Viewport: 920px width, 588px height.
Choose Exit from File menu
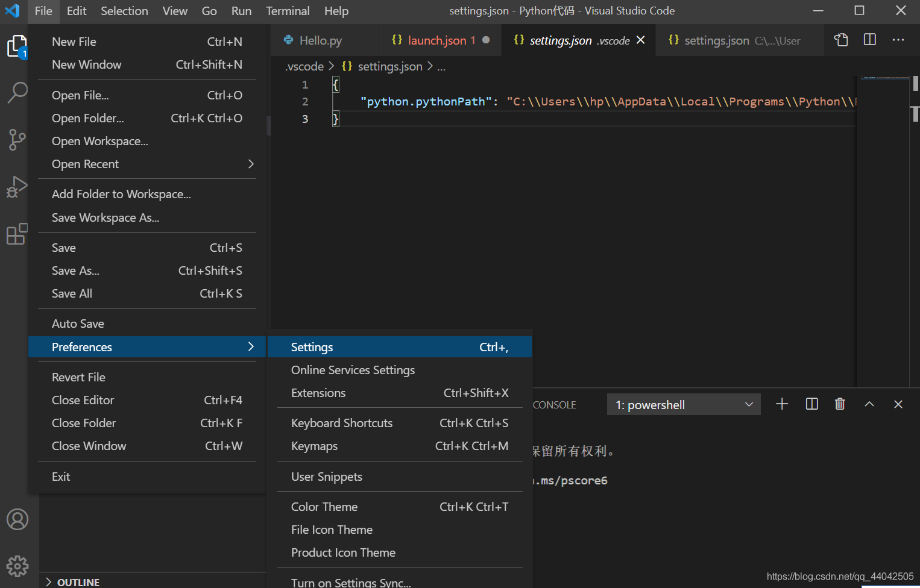(147, 477)
